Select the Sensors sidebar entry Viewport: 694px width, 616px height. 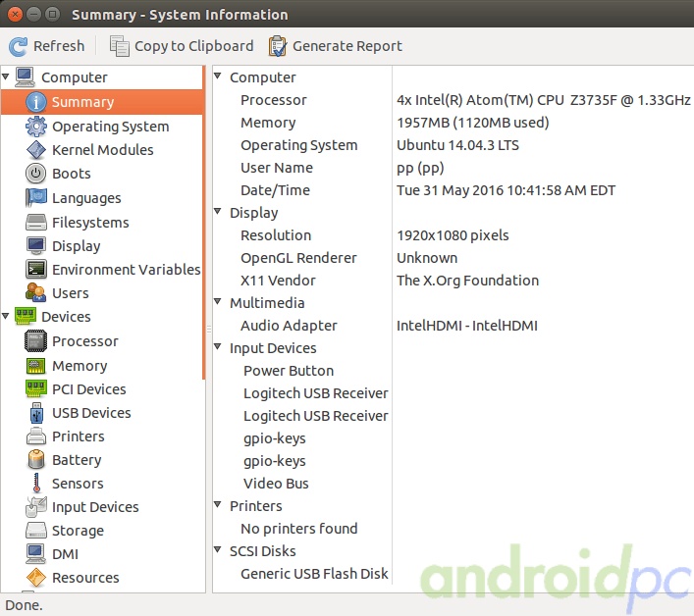pos(78,484)
